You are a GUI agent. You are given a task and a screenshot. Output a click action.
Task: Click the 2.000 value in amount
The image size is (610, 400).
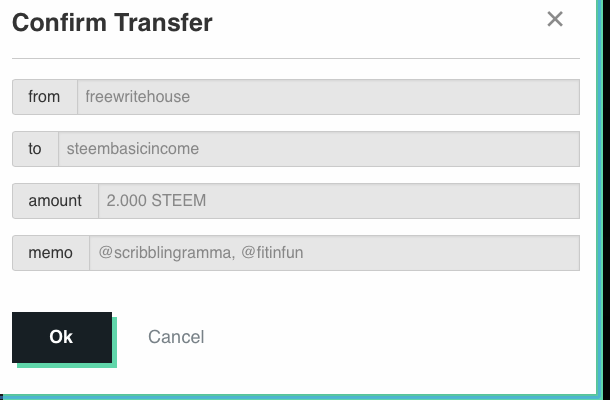tap(126, 201)
